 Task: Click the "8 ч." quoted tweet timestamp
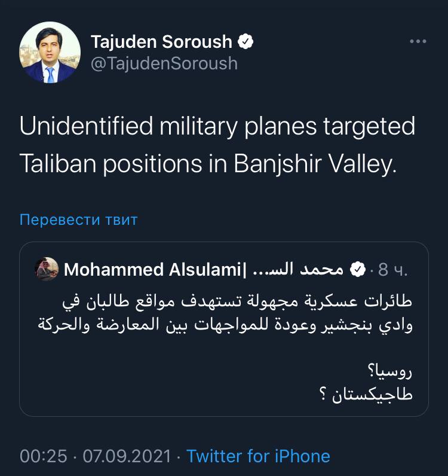[392, 270]
